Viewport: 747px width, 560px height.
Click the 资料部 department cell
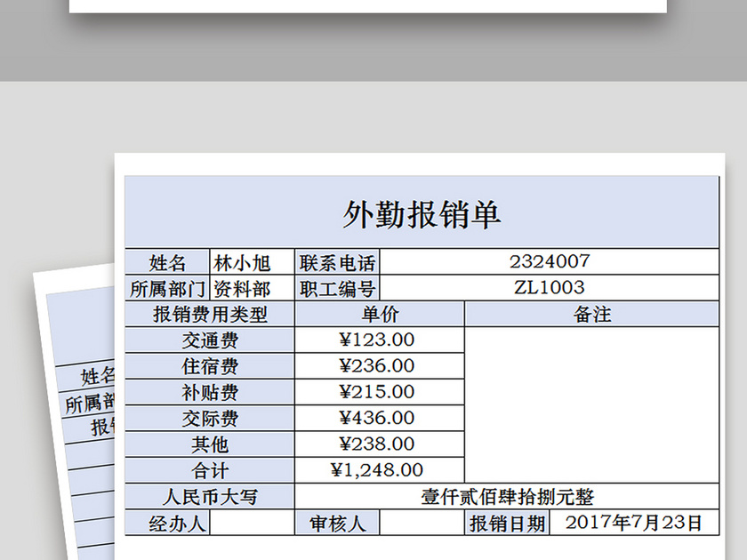pyautogui.click(x=252, y=287)
